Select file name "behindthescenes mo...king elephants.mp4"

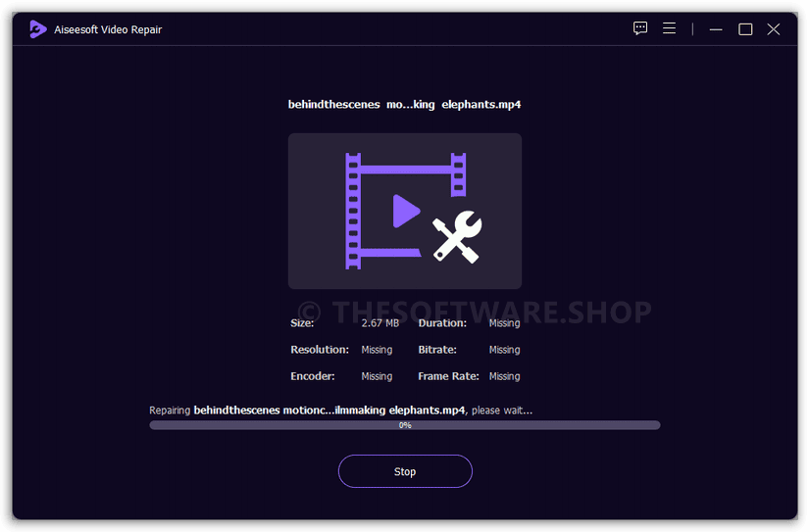404,104
